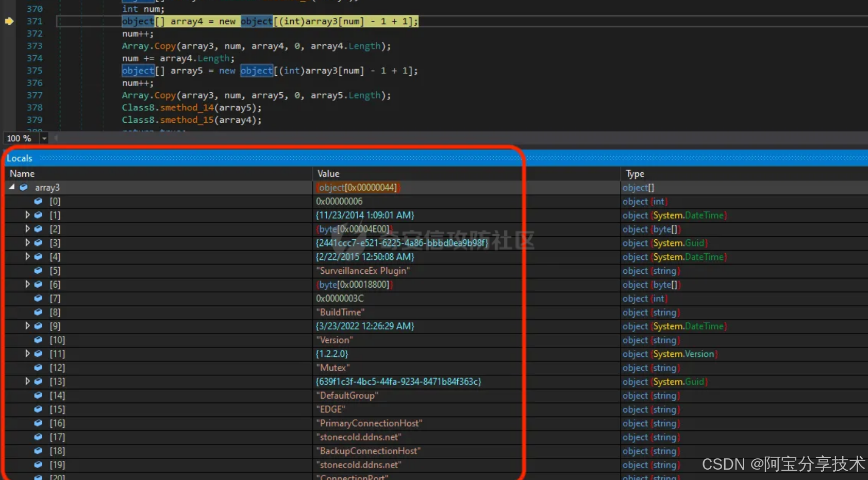Screen dimensions: 868x480
Task: Select the 0x0000003C value
Action: [x=340, y=299]
